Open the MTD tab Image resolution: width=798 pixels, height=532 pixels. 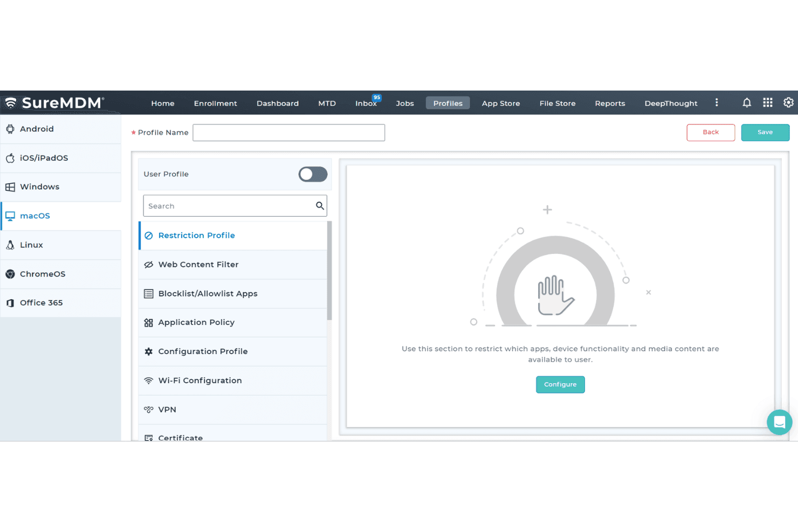click(327, 103)
